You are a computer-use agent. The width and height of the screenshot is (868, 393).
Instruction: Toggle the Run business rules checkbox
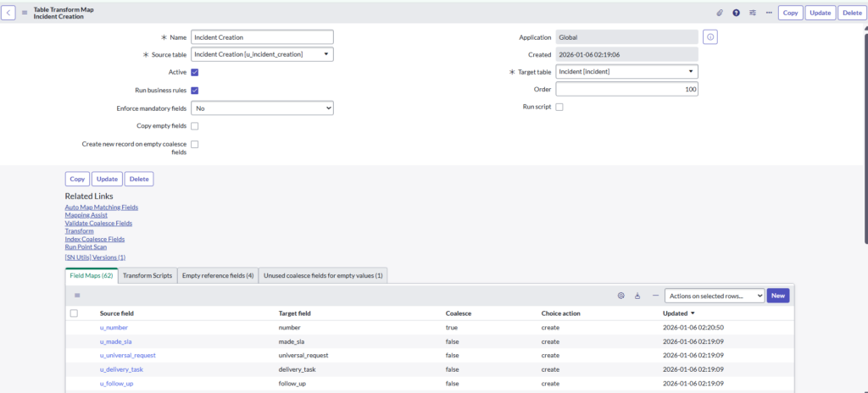coord(195,91)
